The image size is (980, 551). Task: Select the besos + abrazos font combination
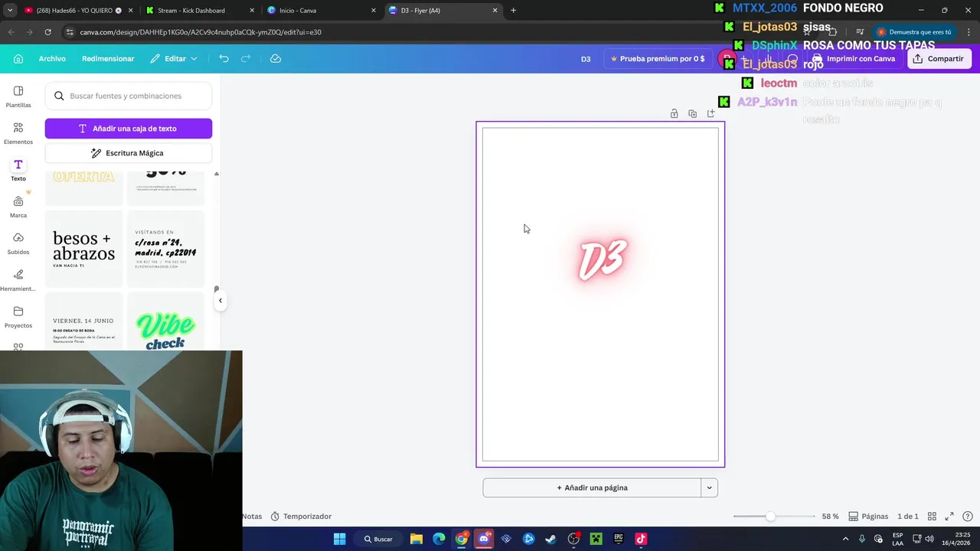coord(84,249)
